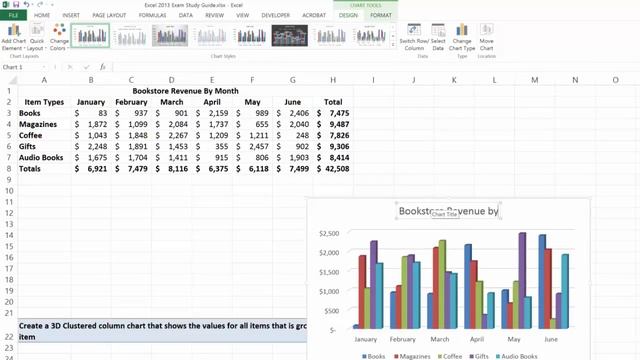Switch to the VIEW tab
The width and height of the screenshot is (640, 360).
pyautogui.click(x=242, y=15)
